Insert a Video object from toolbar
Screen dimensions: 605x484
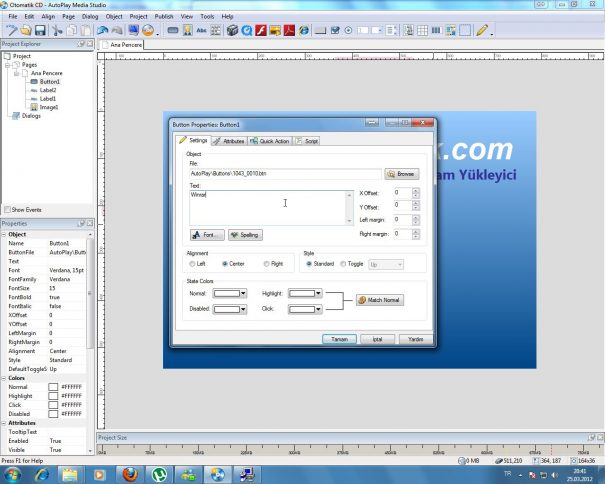coord(232,30)
